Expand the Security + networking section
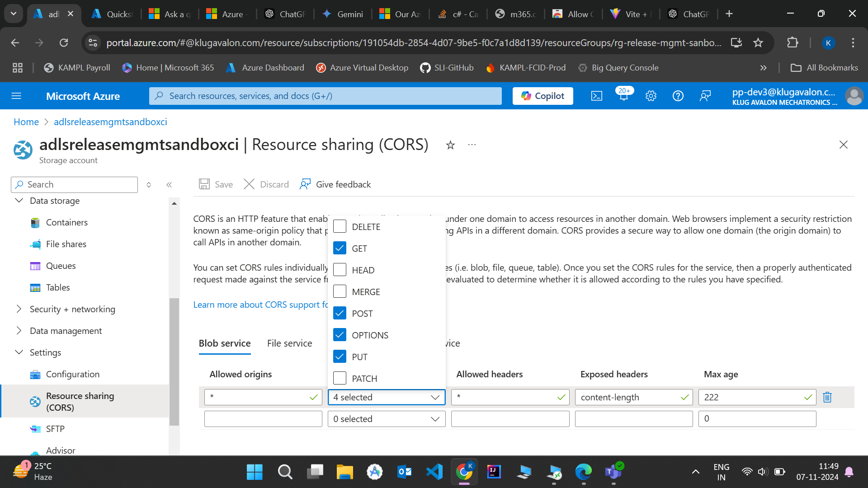Image resolution: width=868 pixels, height=488 pixels. tap(72, 309)
